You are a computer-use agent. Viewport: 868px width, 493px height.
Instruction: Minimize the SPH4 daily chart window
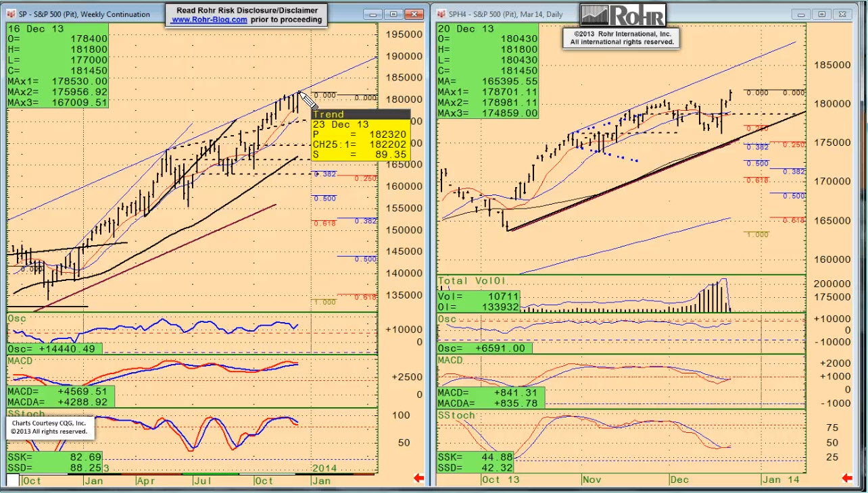802,14
